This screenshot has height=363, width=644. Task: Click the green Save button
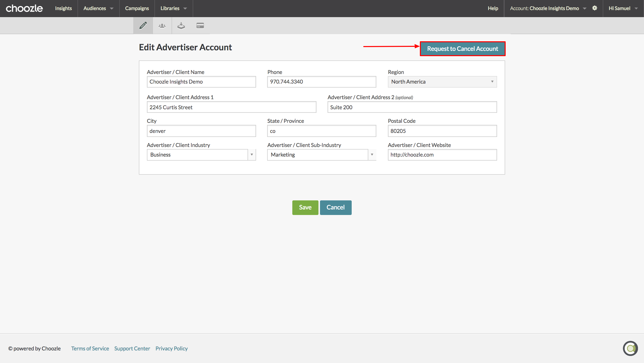[305, 207]
